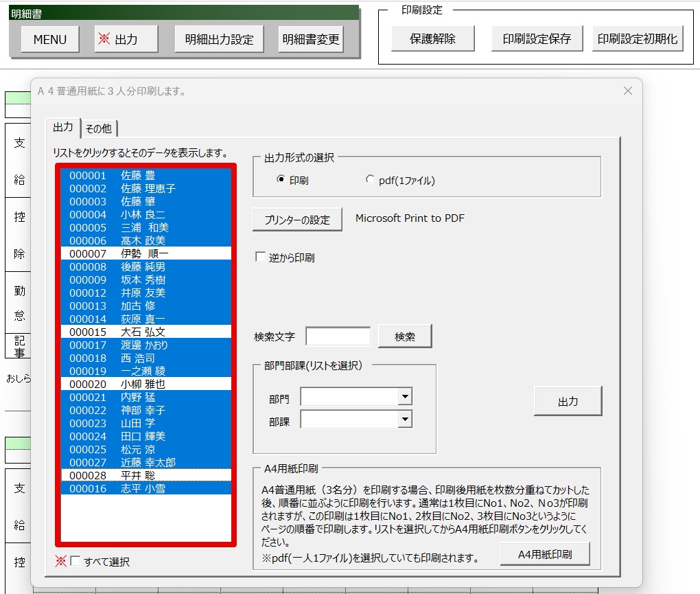Select list row 000019 一之瀬 綾
This screenshot has width=700, height=594.
(146, 371)
